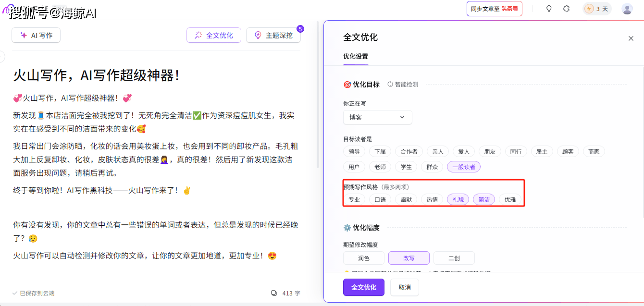Open the user avatar profile
644x306 pixels.
(627, 9)
